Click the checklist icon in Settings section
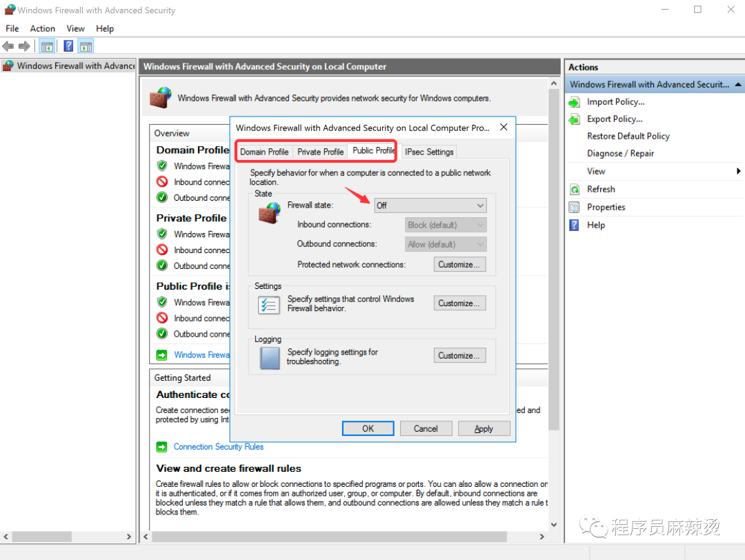Viewport: 745px width, 560px height. 268,304
